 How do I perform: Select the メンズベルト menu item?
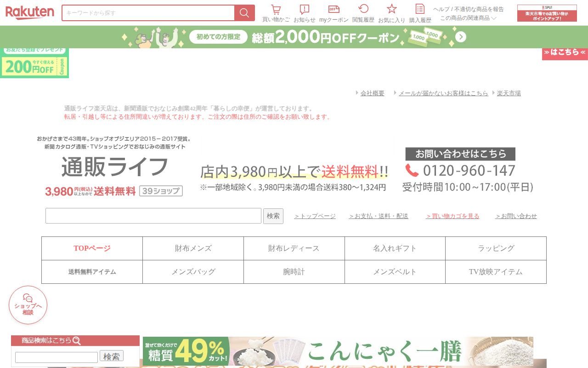395,272
